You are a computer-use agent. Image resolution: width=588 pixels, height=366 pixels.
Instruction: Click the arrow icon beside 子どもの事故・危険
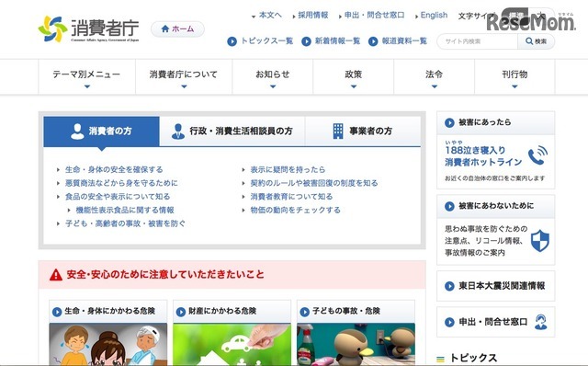coord(304,312)
